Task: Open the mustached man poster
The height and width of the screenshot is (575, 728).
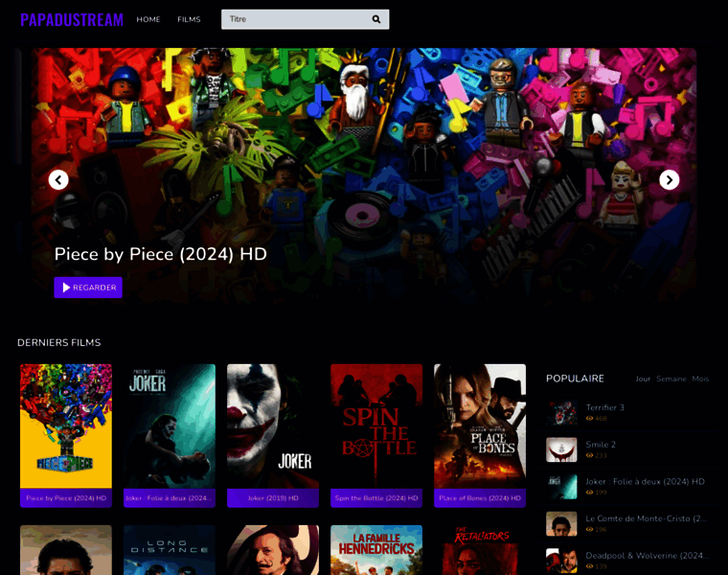Action: coord(273,550)
